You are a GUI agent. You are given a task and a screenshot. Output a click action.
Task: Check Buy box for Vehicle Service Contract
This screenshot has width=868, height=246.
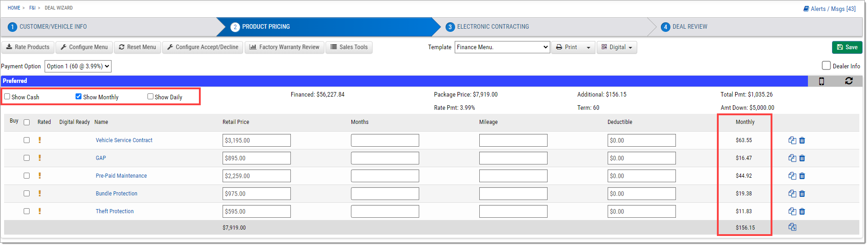tap(26, 140)
